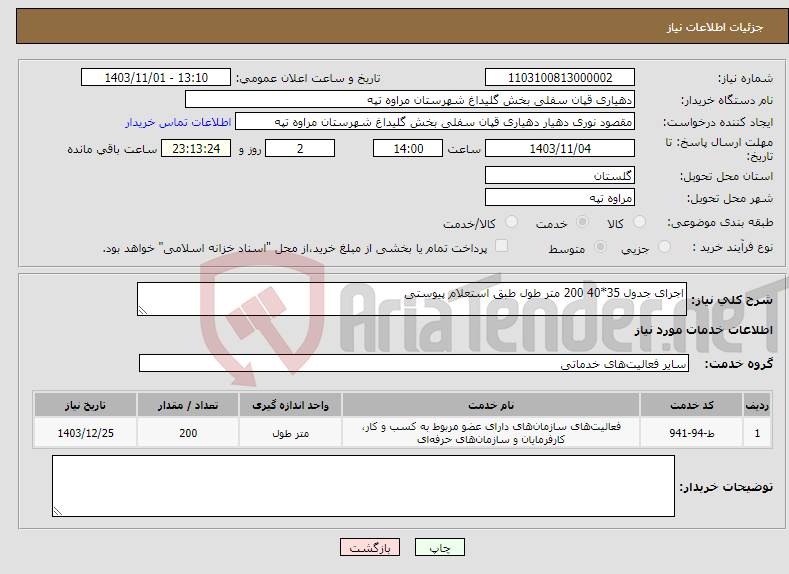Click the طبقه بندی موضوعی label

(x=720, y=222)
